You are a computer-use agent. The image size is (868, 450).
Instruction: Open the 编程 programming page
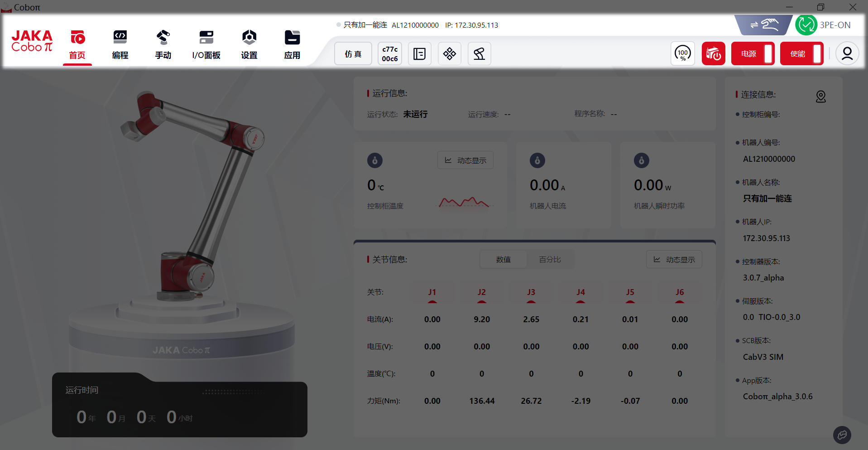tap(120, 44)
